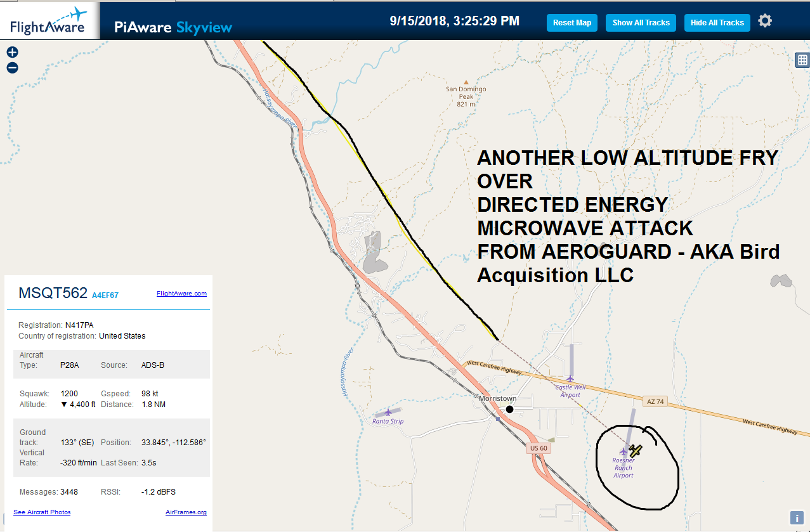
Task: Click the Morristown town dot
Action: point(509,409)
